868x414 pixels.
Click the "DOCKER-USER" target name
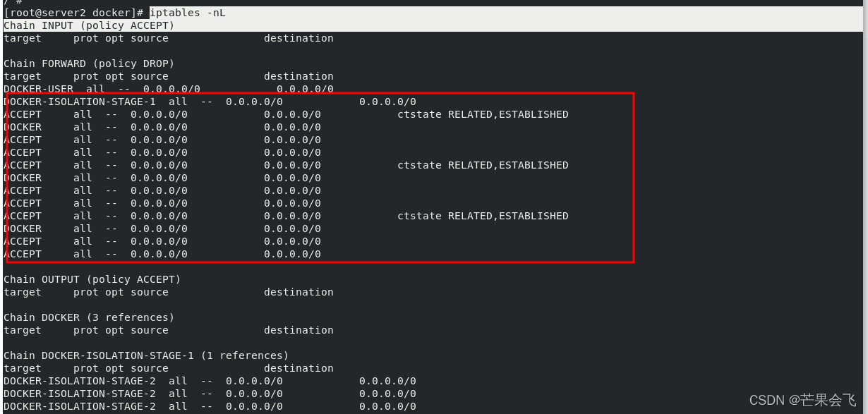pos(38,89)
